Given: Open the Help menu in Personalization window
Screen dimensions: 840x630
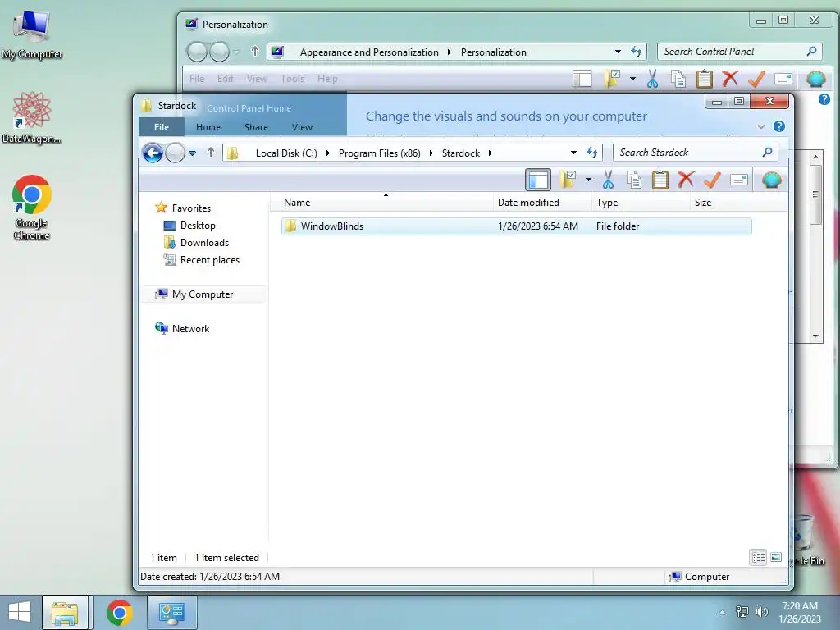Looking at the screenshot, I should [x=327, y=79].
